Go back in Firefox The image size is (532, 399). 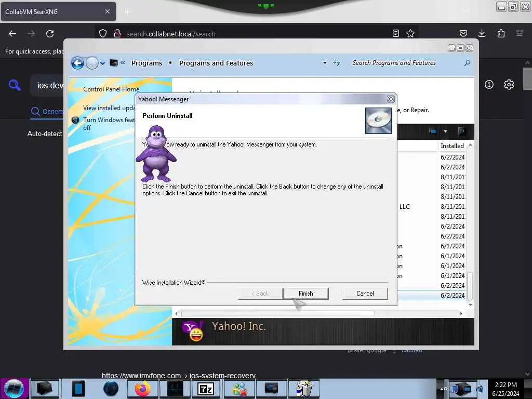pyautogui.click(x=12, y=34)
